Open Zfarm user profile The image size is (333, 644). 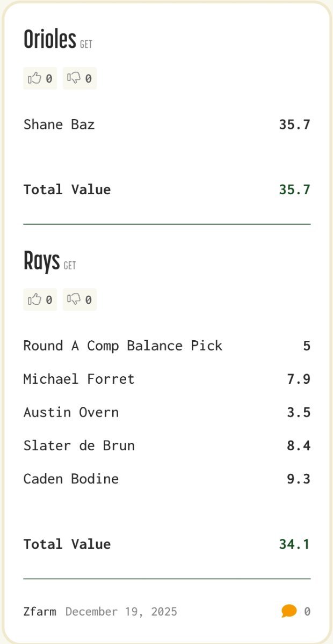click(40, 611)
